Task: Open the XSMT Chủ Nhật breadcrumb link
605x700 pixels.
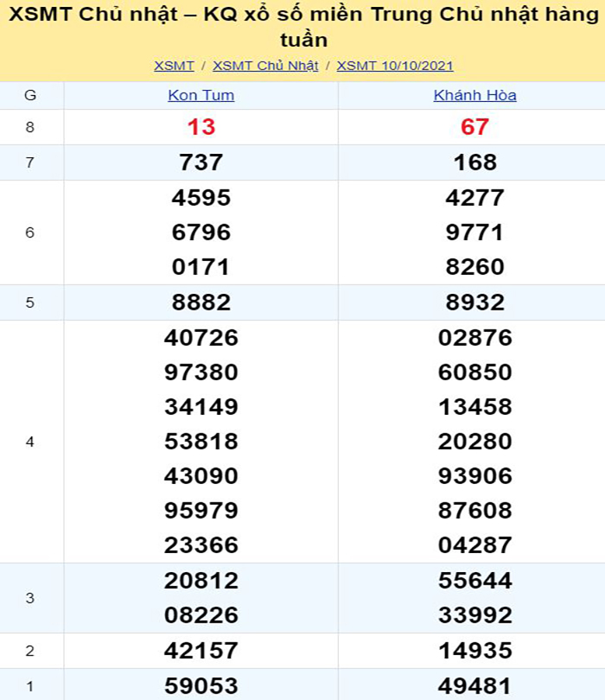Action: [x=265, y=66]
